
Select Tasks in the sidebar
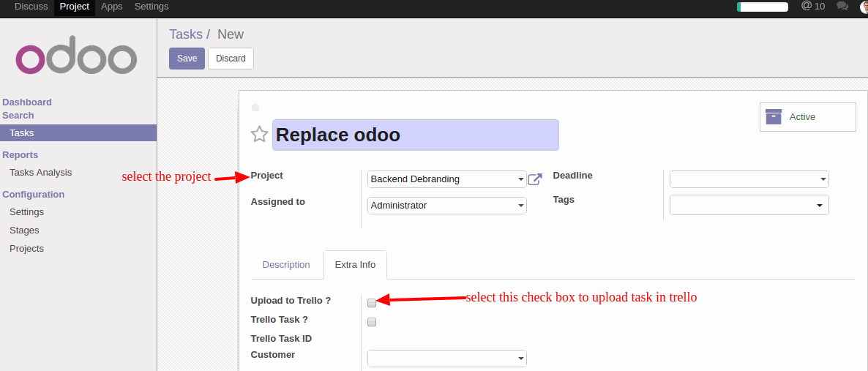(x=78, y=133)
